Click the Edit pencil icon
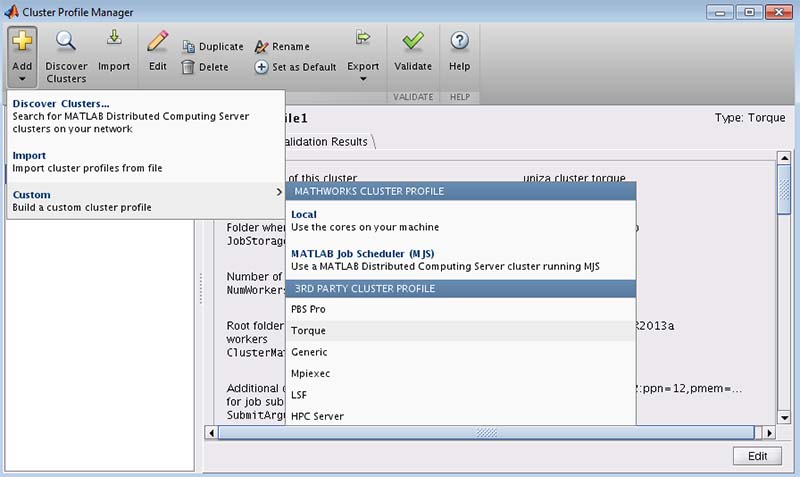 point(157,42)
